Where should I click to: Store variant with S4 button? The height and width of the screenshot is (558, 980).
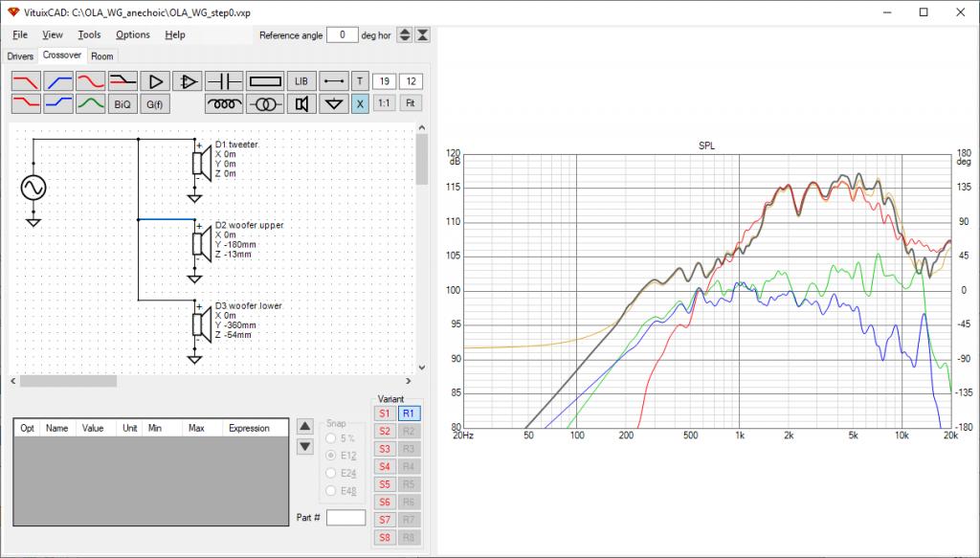(x=385, y=467)
